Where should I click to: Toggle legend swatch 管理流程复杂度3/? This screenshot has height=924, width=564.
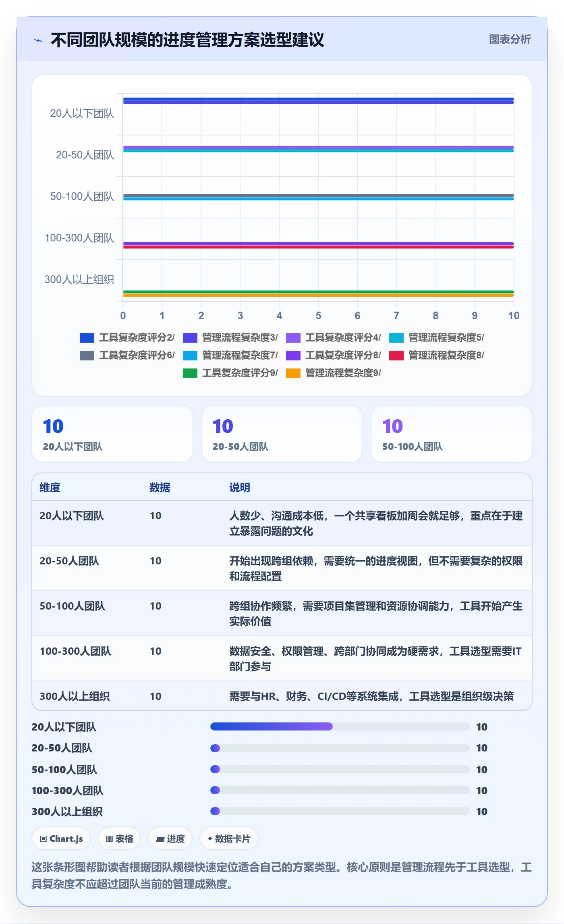click(190, 338)
